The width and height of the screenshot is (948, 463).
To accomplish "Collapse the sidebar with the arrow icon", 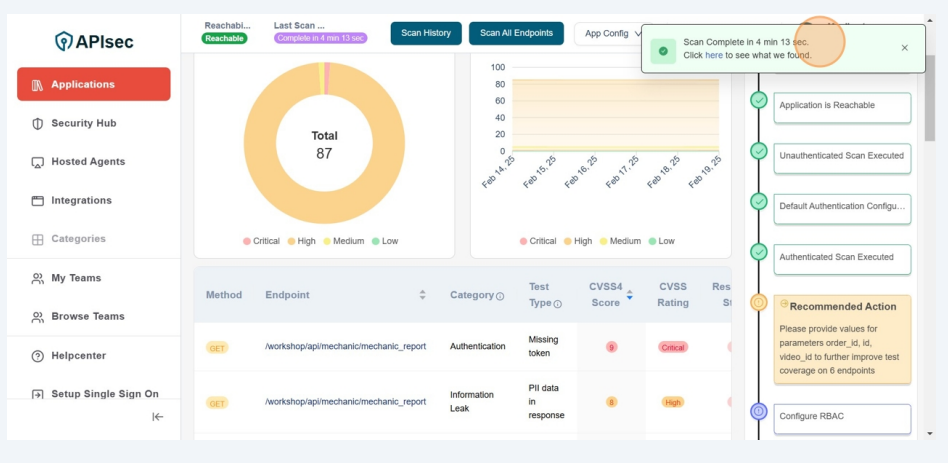I will [158, 417].
